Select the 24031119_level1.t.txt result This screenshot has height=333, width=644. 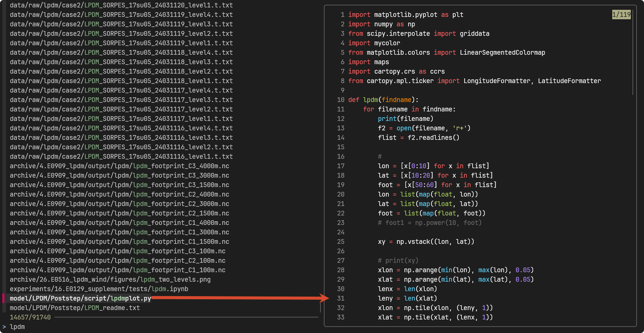coord(121,43)
